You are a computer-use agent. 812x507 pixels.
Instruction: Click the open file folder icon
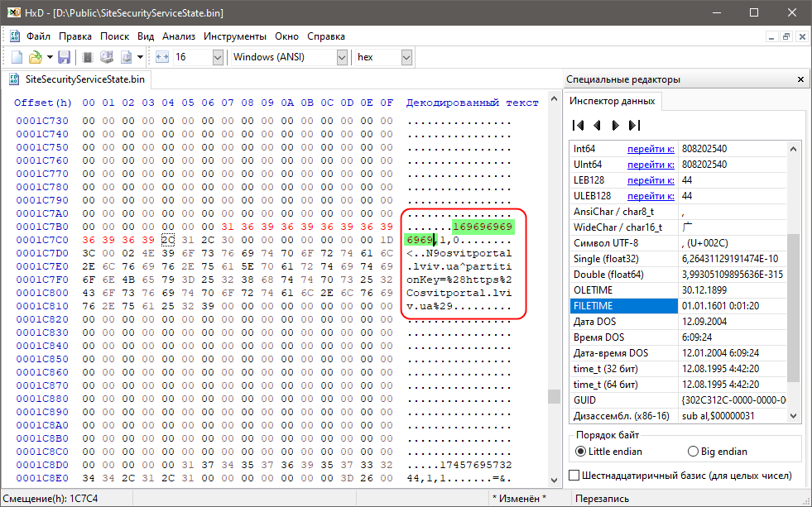pos(35,57)
